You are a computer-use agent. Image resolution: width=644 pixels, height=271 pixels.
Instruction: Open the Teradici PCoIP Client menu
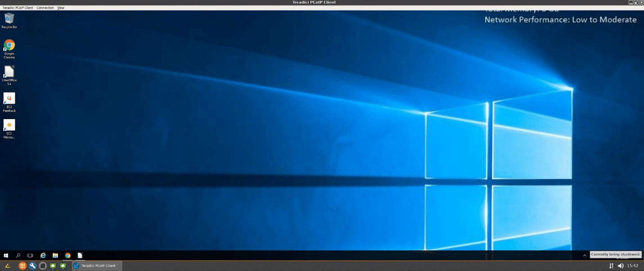click(18, 8)
